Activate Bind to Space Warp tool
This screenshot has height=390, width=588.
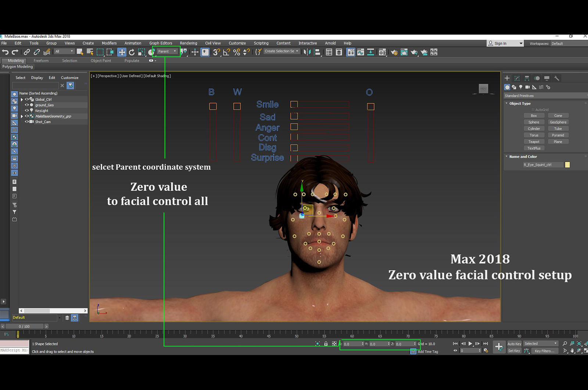point(47,52)
